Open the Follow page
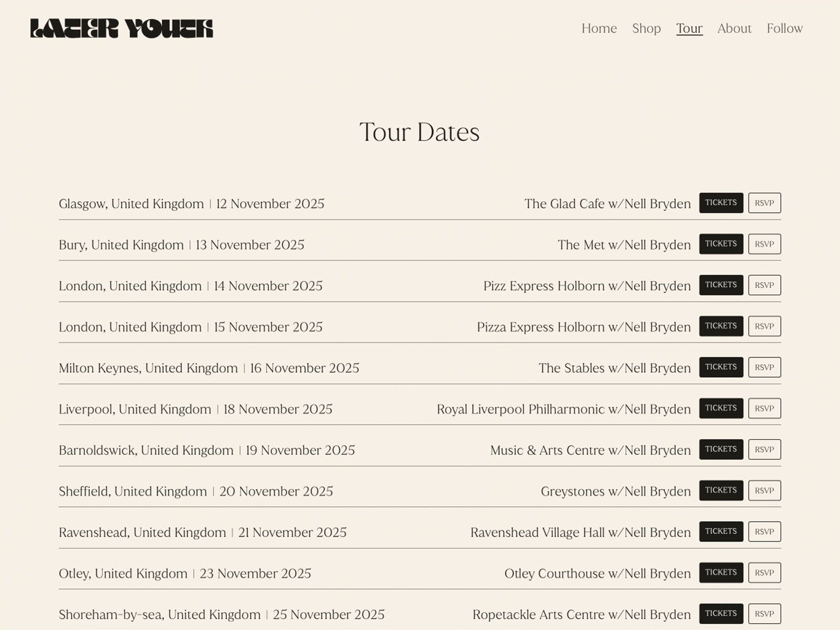The image size is (840, 630). point(784,28)
